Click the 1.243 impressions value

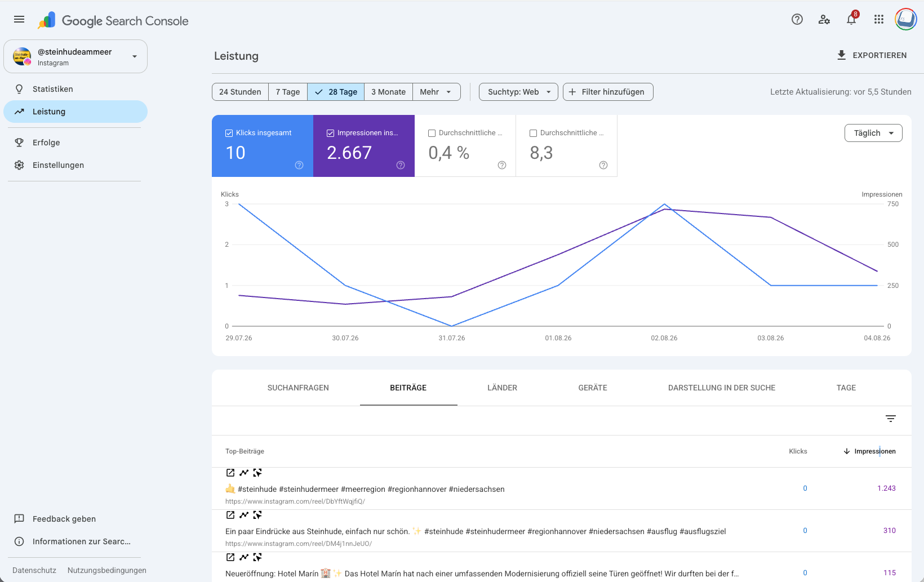pyautogui.click(x=886, y=488)
